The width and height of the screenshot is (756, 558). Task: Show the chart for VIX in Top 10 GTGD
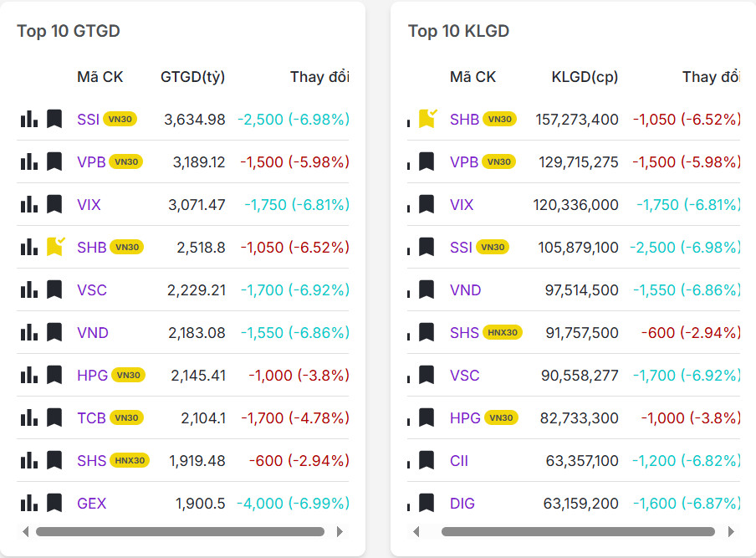29,204
